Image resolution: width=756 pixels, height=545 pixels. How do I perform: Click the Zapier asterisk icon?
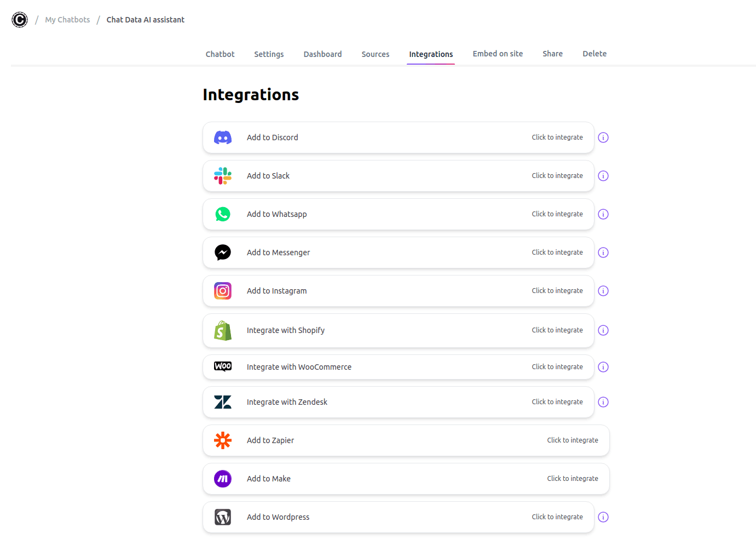pyautogui.click(x=223, y=440)
